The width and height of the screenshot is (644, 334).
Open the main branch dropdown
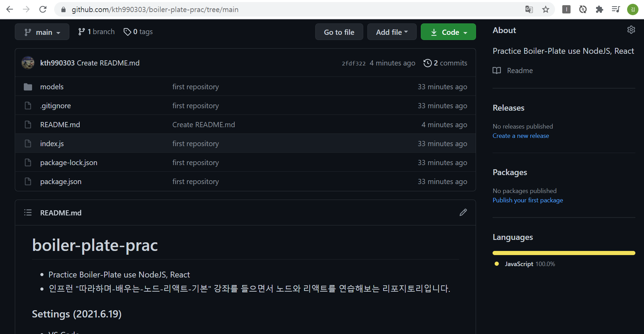[42, 32]
